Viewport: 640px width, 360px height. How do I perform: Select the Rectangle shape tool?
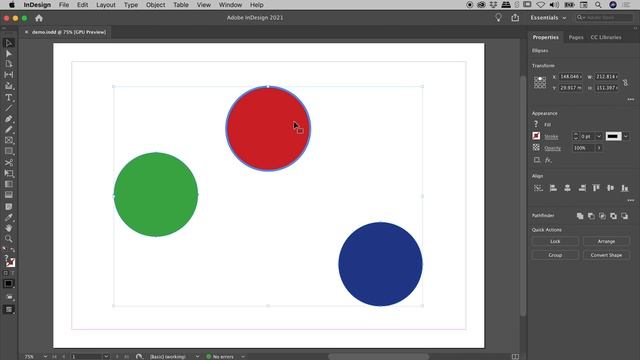pos(9,151)
